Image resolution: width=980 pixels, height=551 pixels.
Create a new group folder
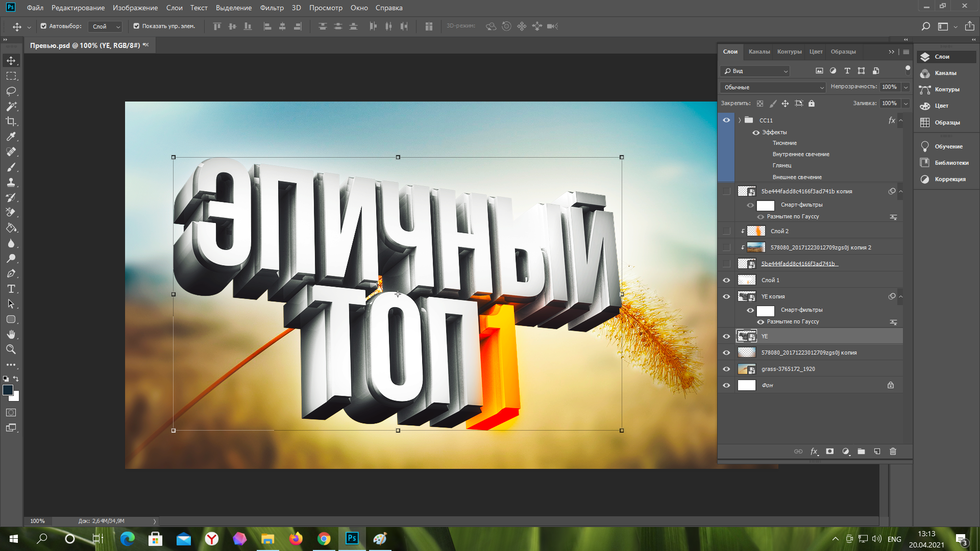[x=862, y=452]
